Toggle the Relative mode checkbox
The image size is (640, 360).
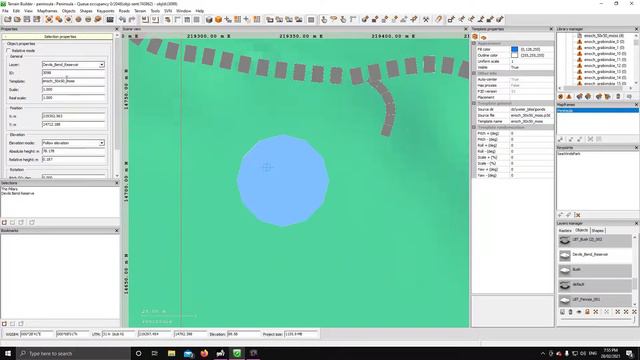8,51
